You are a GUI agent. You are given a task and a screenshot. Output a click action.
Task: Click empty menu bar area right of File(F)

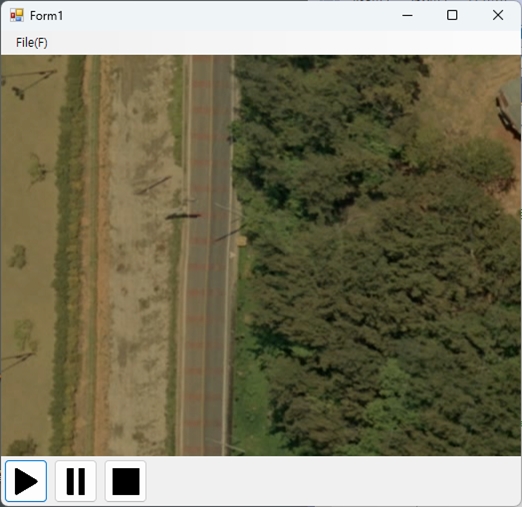click(283, 43)
